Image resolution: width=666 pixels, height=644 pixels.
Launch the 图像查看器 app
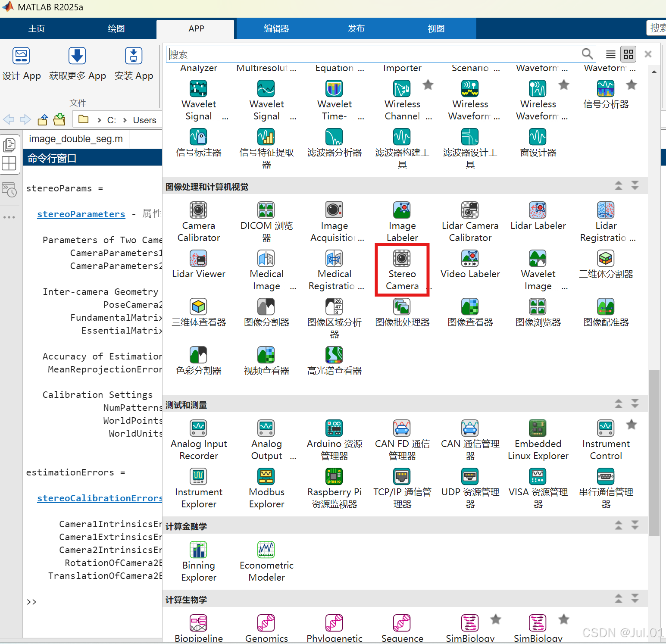coord(470,313)
